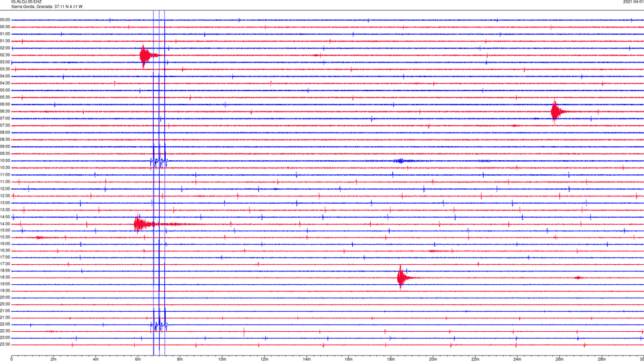Viewport: 644px width, 362px height.
Task: Select the 06:00 trace time label
Action: point(5,105)
